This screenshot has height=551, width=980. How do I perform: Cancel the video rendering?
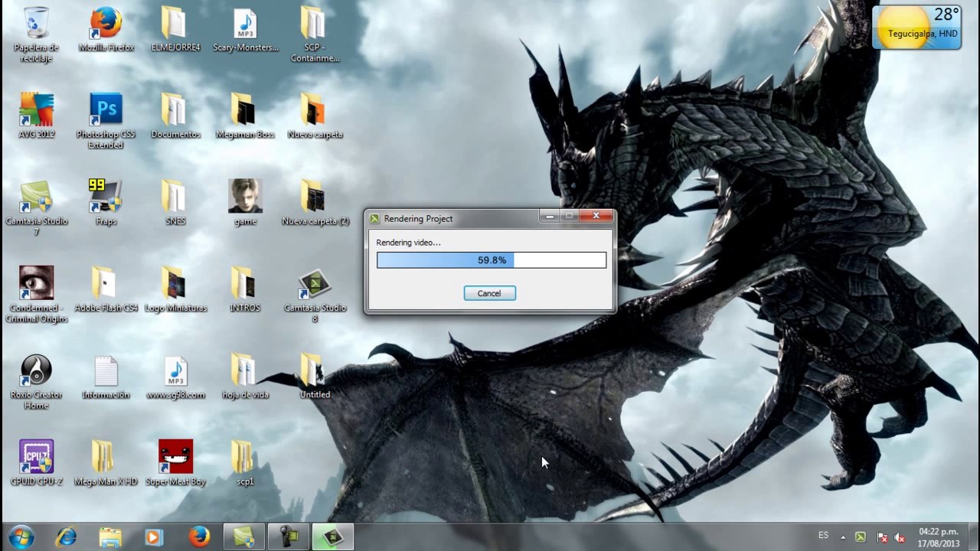pyautogui.click(x=489, y=293)
